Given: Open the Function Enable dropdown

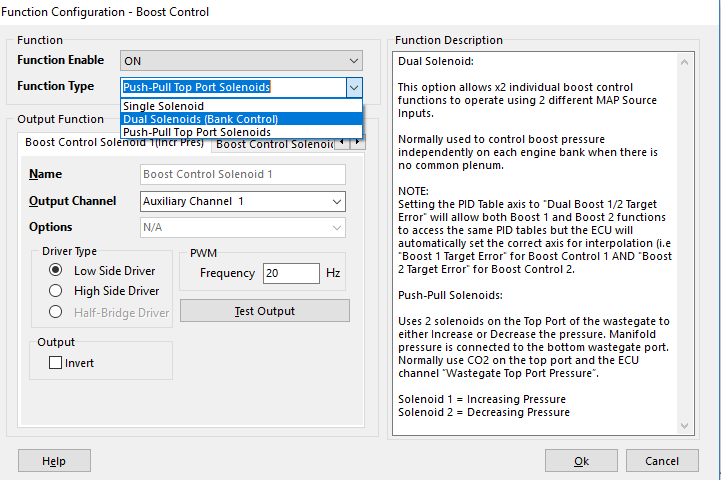Looking at the screenshot, I should click(354, 61).
